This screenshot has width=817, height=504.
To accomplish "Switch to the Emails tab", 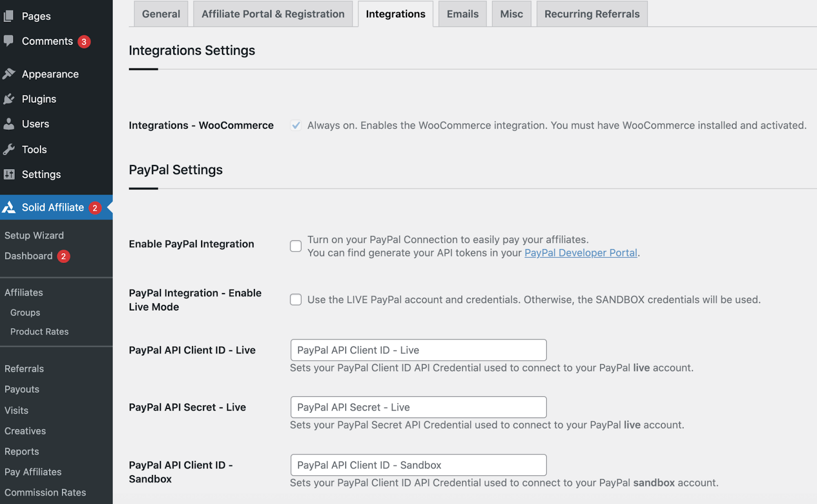I will (x=463, y=14).
